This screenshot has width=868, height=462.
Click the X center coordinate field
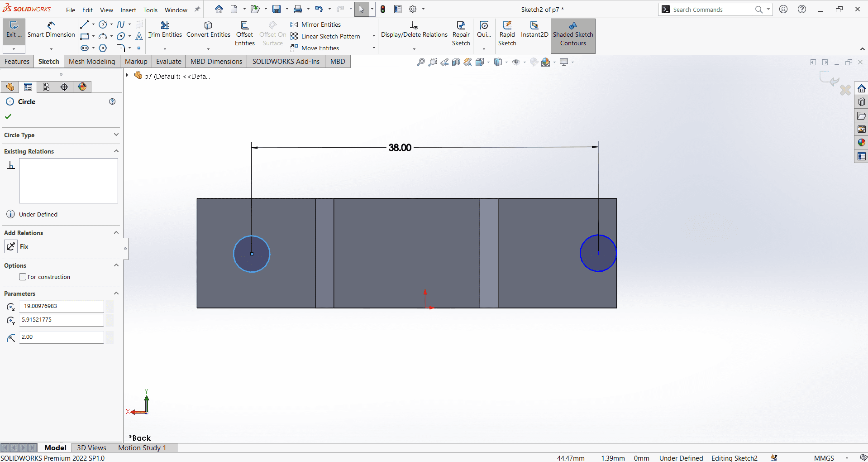click(x=61, y=306)
